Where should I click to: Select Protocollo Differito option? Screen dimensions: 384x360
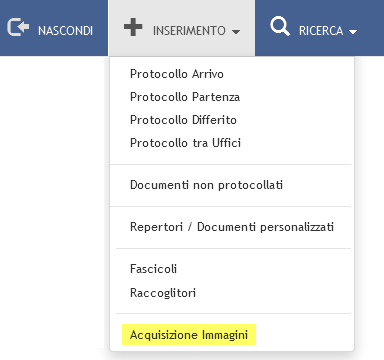[x=183, y=120]
